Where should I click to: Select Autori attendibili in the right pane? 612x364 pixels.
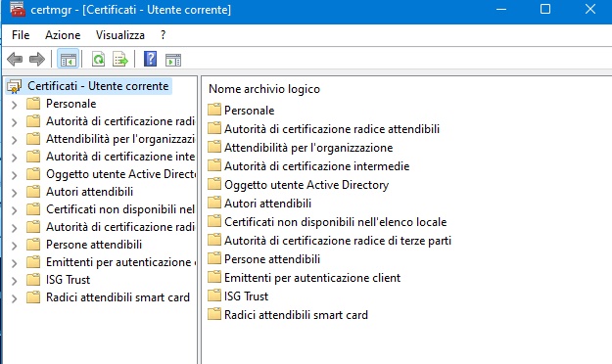[267, 204]
